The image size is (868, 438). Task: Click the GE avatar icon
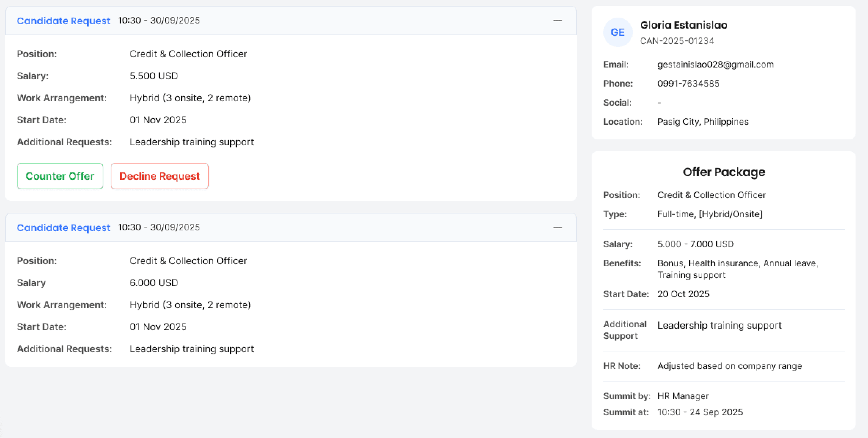(x=618, y=32)
